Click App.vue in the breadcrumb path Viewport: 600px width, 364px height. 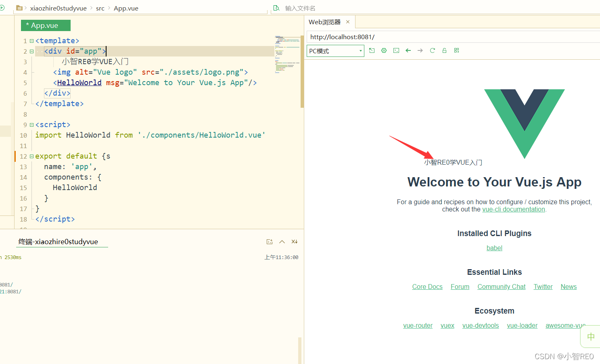tap(126, 8)
